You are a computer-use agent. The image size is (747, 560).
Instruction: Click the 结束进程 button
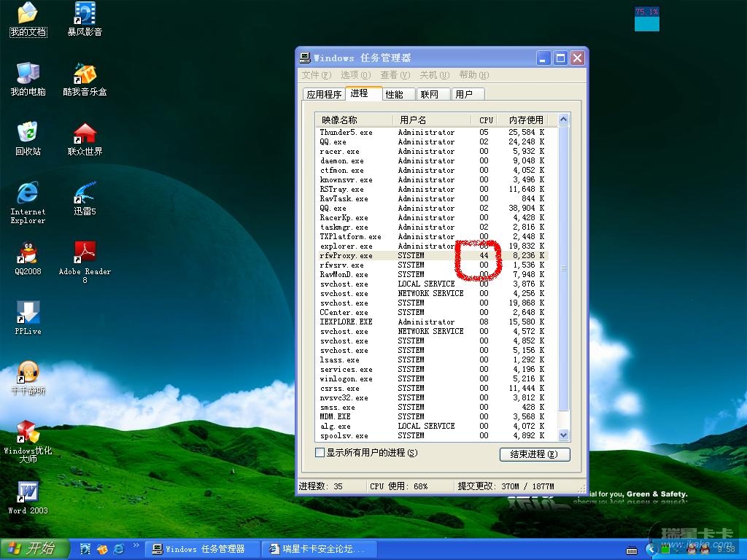[x=534, y=454]
